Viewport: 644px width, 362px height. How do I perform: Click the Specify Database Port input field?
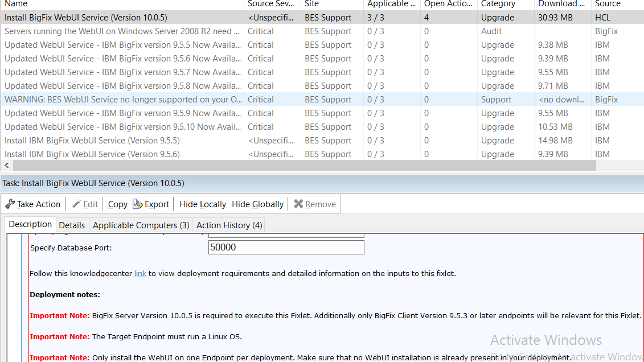coord(286,247)
